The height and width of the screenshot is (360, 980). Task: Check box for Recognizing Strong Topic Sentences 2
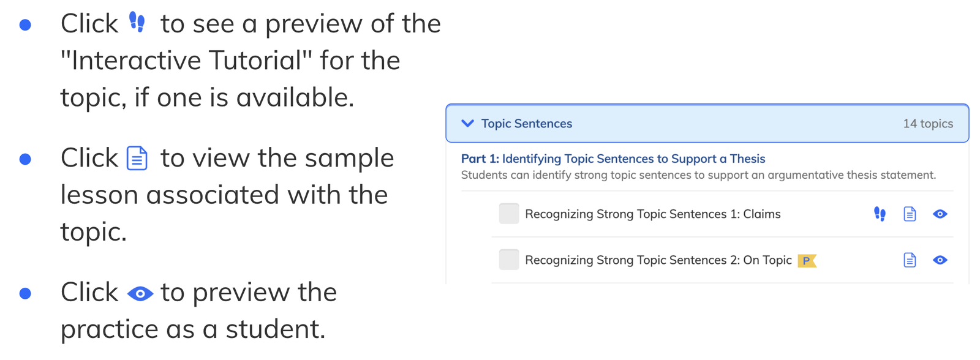(508, 260)
